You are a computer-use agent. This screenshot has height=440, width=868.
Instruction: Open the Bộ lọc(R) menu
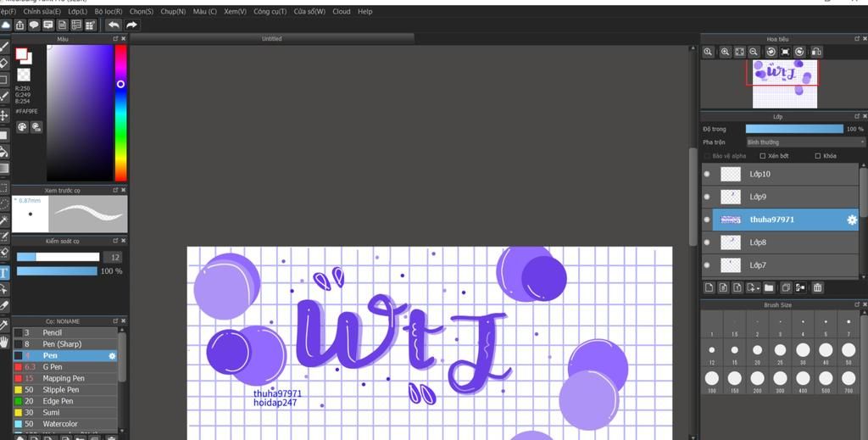108,11
